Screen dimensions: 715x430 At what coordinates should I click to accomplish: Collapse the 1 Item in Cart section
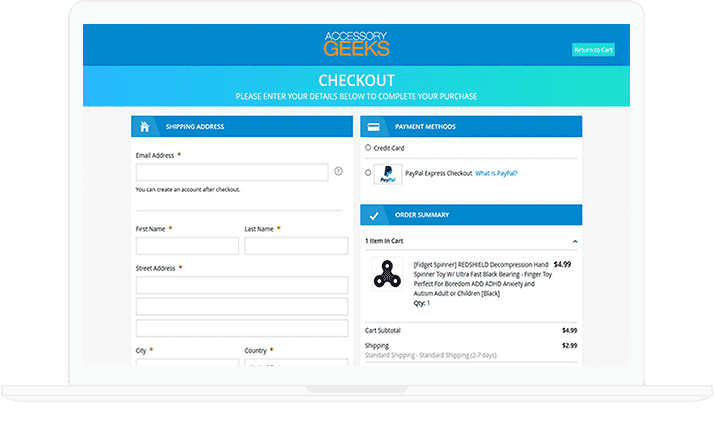tap(574, 241)
